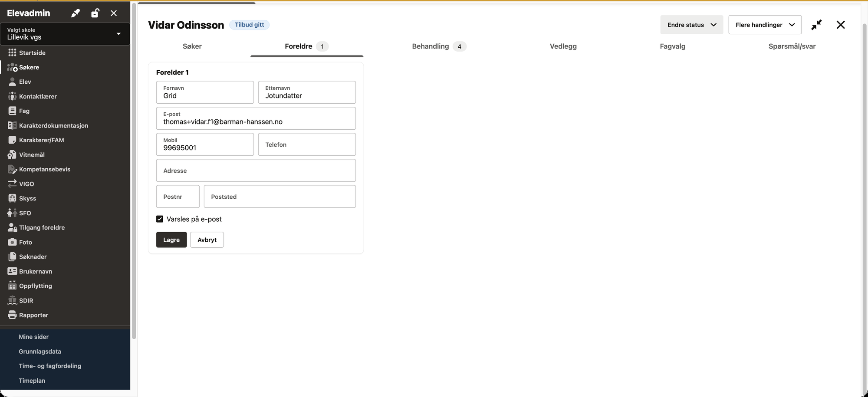Click the Fornavn field containing Grid

click(205, 92)
